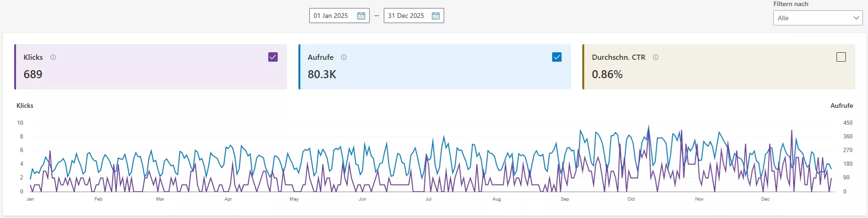Enable the Durchschn. CTR checkbox

(x=841, y=57)
